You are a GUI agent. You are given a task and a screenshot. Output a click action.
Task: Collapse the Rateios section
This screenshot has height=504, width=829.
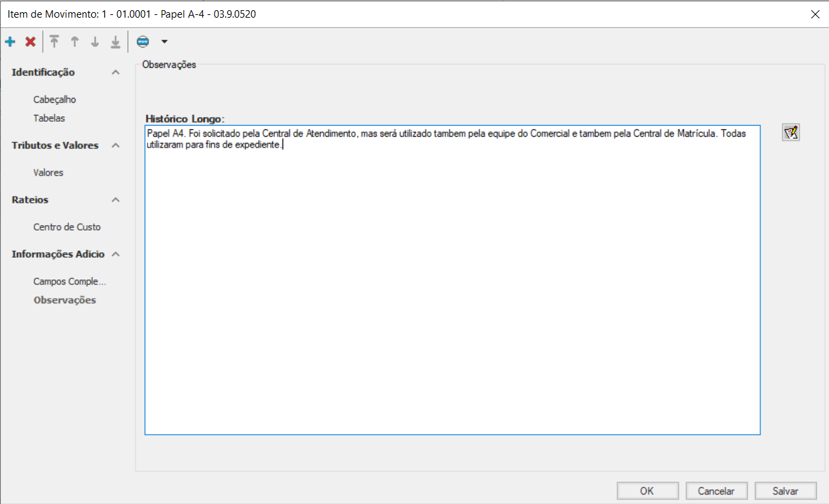(116, 200)
